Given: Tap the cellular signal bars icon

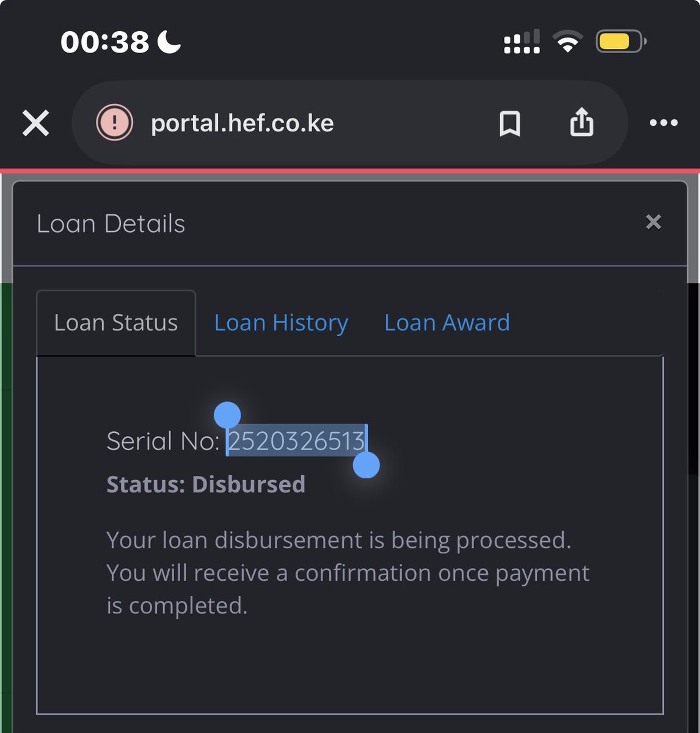Looking at the screenshot, I should 522,42.
